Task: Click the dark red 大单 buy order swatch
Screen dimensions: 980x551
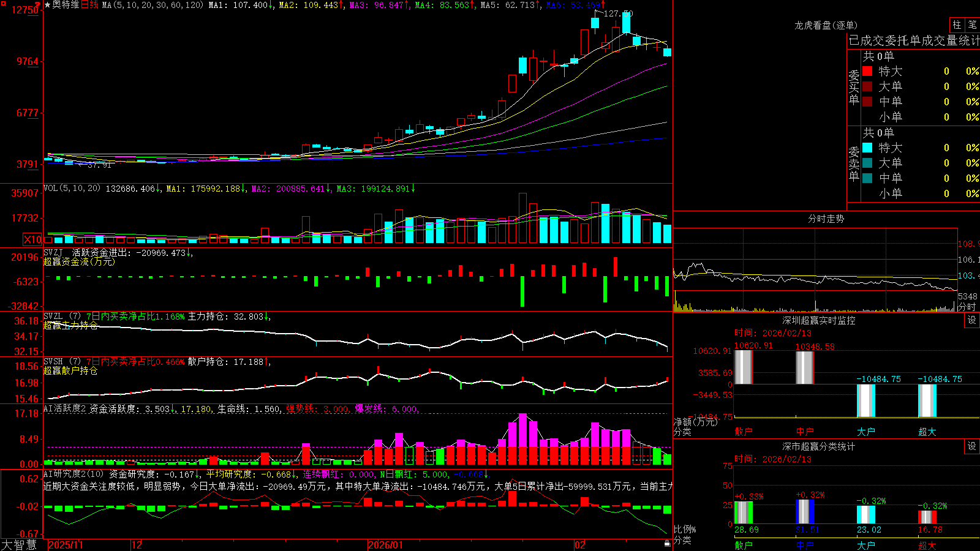Action: point(867,86)
